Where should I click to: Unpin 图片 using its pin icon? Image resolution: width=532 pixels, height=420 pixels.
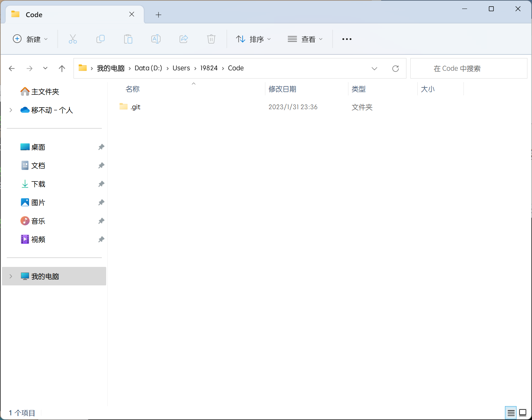(101, 203)
